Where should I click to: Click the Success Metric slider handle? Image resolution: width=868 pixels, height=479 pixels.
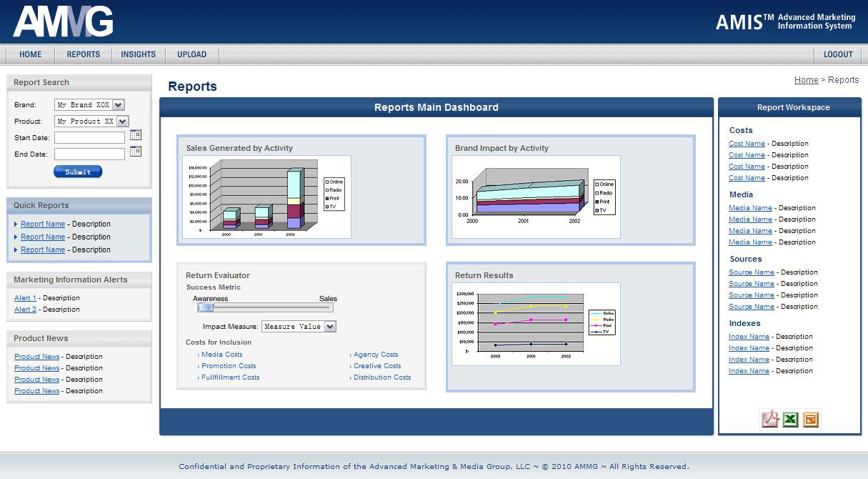click(206, 307)
